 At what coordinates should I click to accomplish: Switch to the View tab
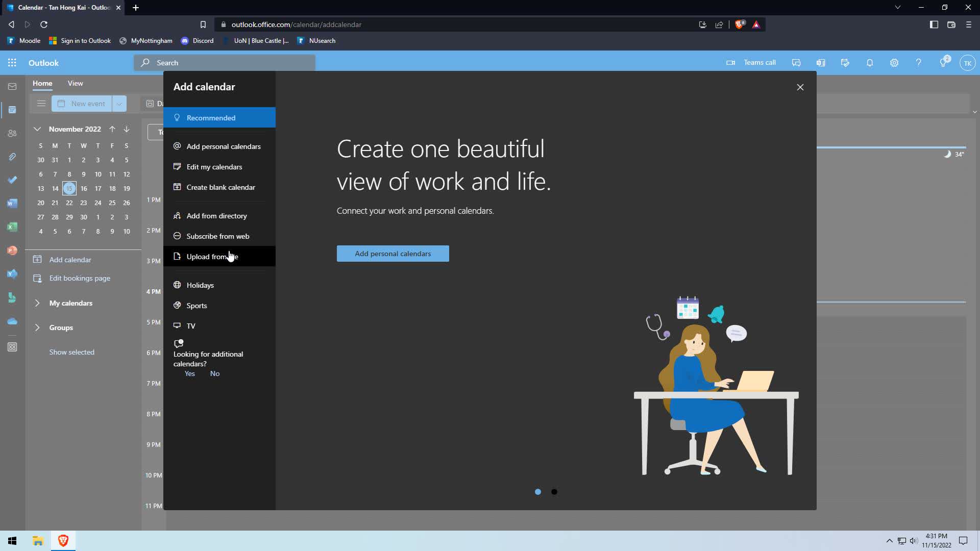pyautogui.click(x=75, y=83)
